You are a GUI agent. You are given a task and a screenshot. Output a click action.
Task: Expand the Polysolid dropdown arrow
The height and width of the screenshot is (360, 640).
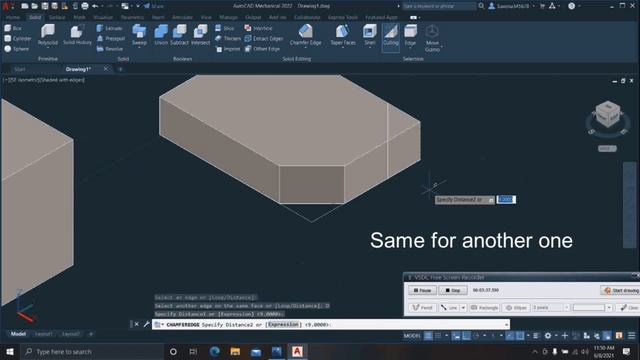click(x=48, y=47)
